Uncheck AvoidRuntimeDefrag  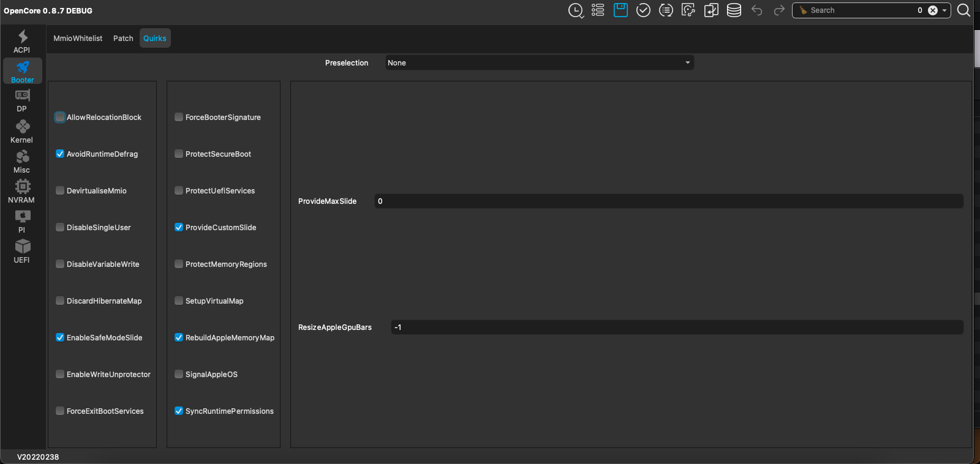point(60,154)
